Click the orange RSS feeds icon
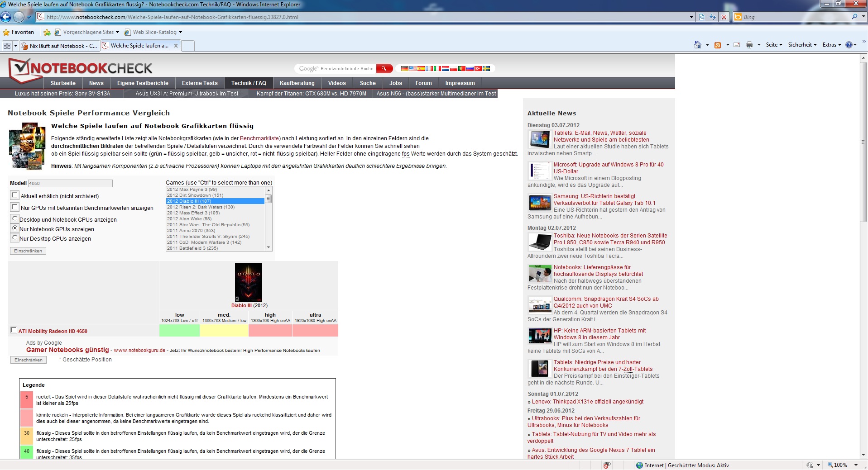The image size is (868, 470). [718, 45]
